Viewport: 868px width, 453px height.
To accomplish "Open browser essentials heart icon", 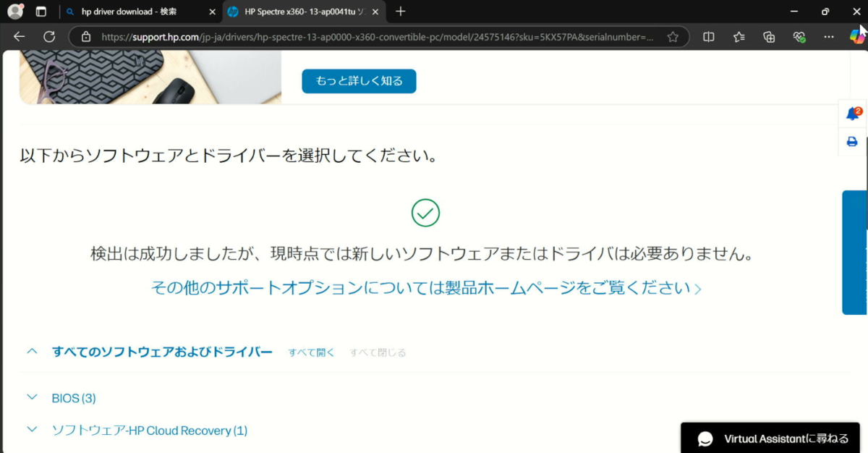I will click(799, 37).
